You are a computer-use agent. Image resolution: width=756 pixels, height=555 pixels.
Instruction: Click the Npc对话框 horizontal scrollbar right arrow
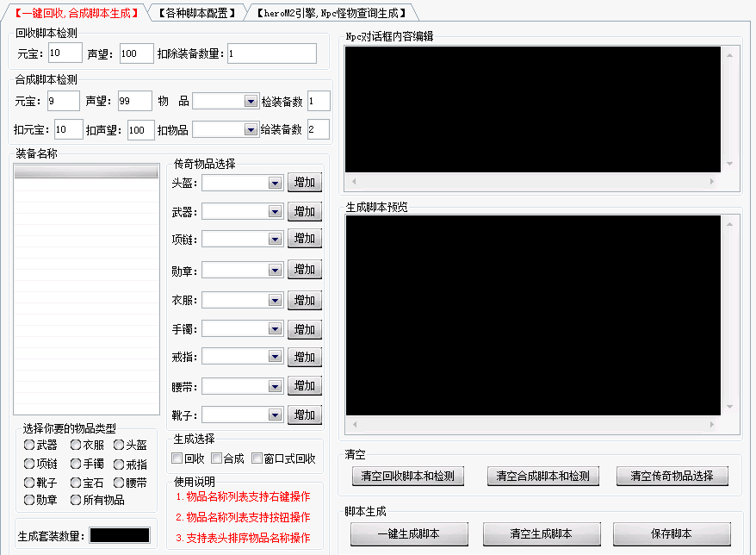coord(711,182)
